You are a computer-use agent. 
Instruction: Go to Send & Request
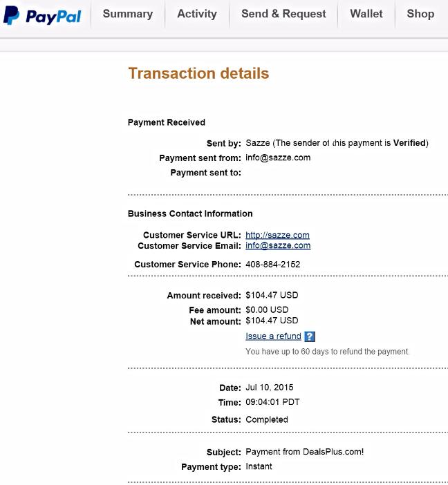pos(283,14)
